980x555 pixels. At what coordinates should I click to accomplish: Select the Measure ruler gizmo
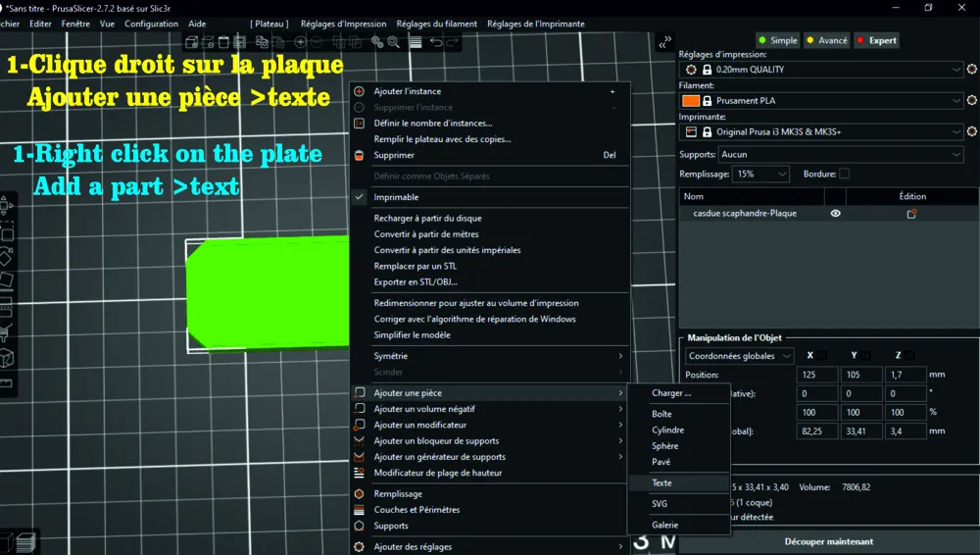(x=7, y=383)
